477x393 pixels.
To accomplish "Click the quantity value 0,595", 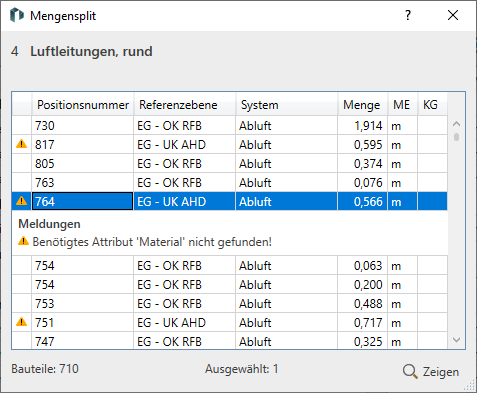I will [x=368, y=145].
